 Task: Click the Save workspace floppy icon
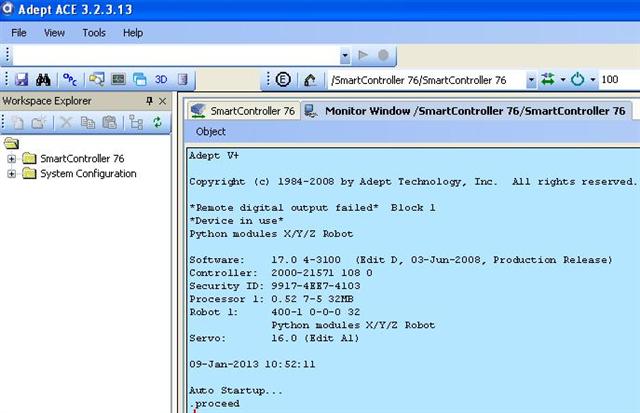[22, 80]
